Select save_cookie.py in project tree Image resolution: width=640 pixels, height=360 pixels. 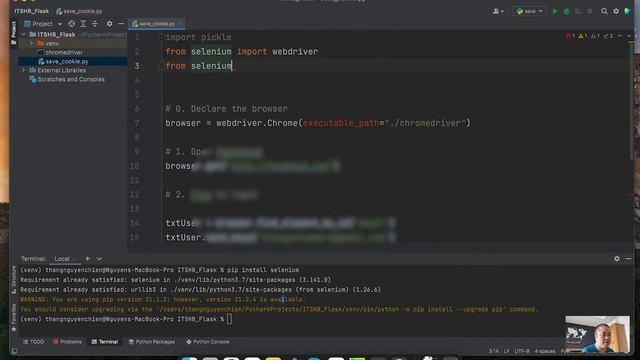pyautogui.click(x=67, y=61)
